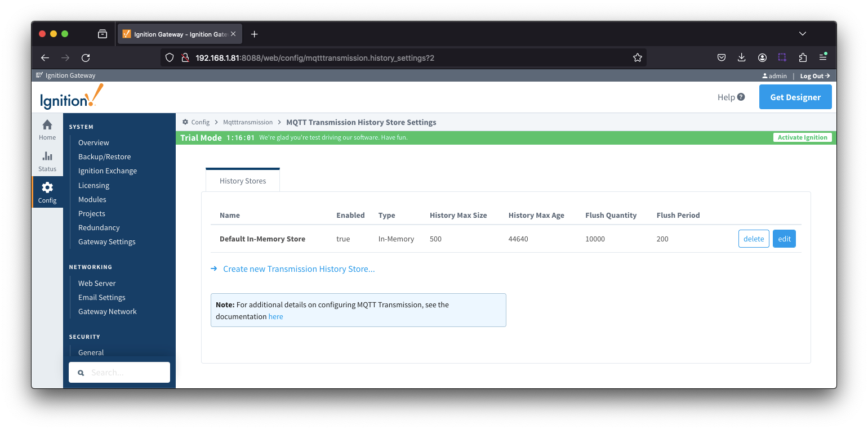
Task: Open Projects page
Action: click(92, 214)
